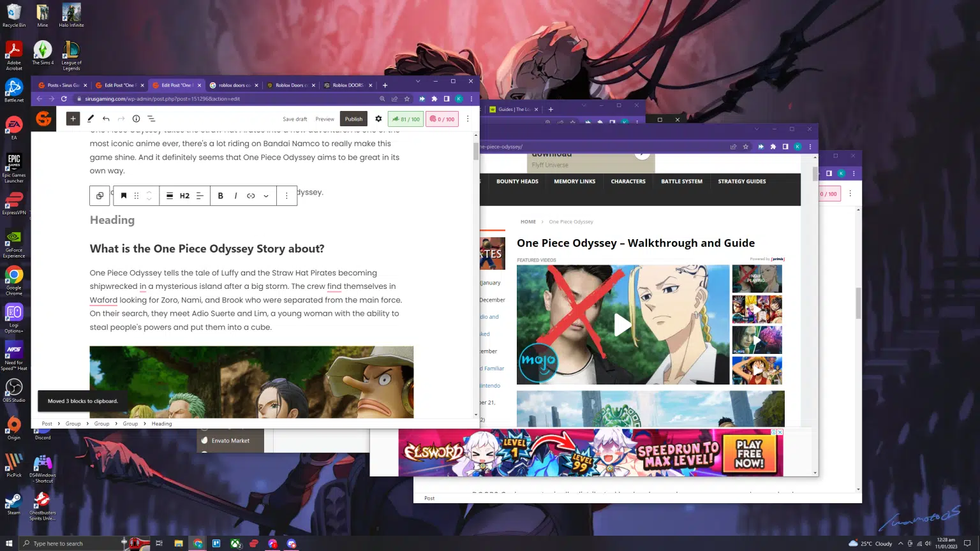Open block options three-dot menu
The width and height of the screenshot is (980, 551).
click(286, 196)
